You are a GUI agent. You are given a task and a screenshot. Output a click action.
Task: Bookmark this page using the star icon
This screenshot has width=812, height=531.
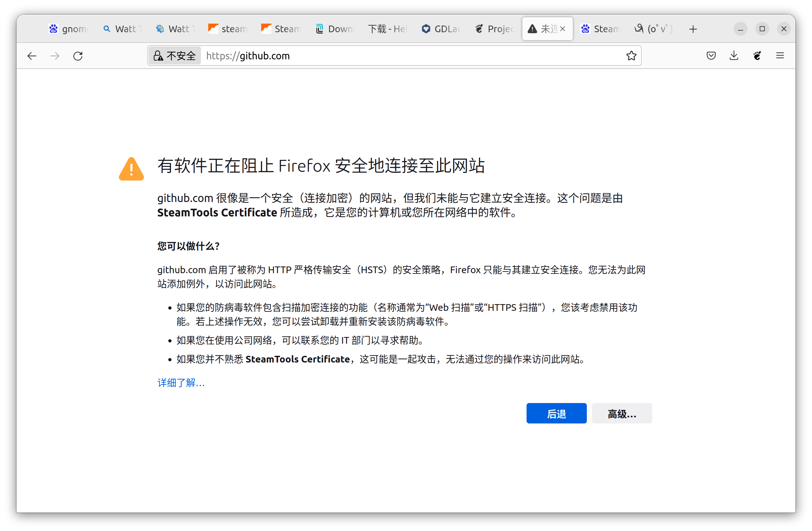click(x=631, y=56)
